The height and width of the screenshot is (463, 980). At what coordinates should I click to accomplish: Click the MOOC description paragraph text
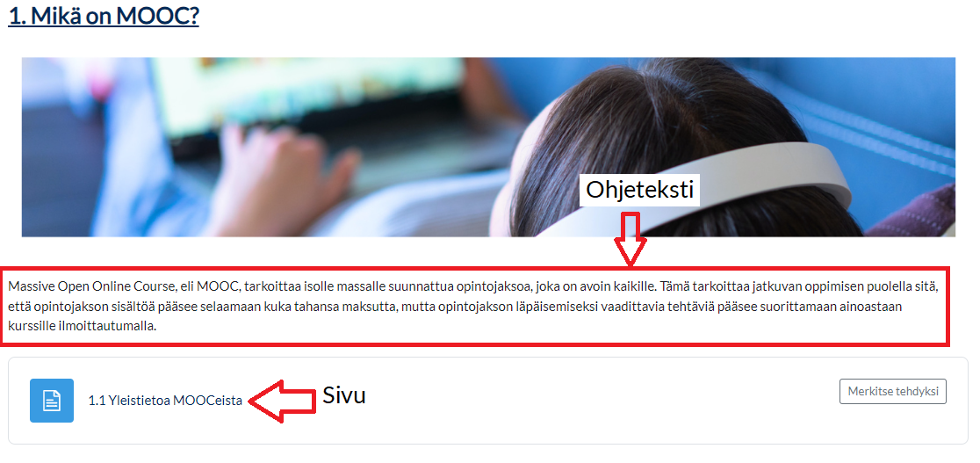pyautogui.click(x=473, y=307)
